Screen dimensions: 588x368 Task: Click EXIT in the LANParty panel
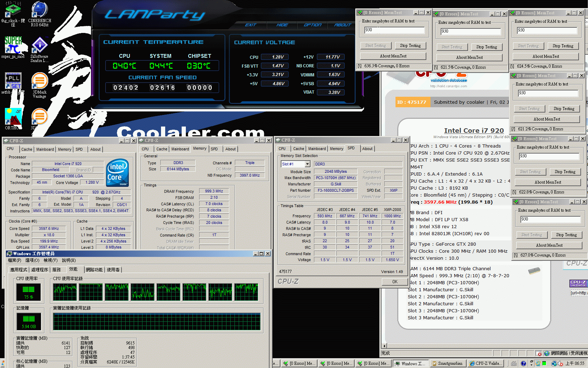[251, 25]
